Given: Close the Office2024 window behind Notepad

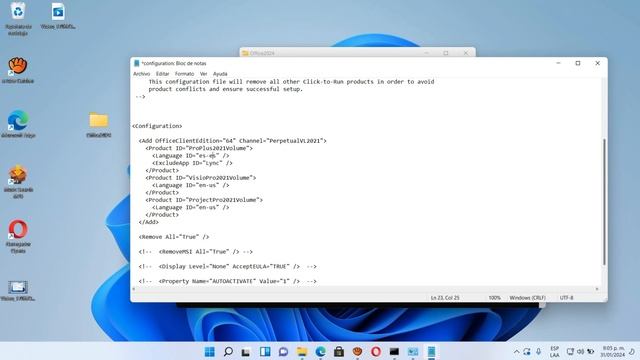Looking at the screenshot, I should pos(466,53).
